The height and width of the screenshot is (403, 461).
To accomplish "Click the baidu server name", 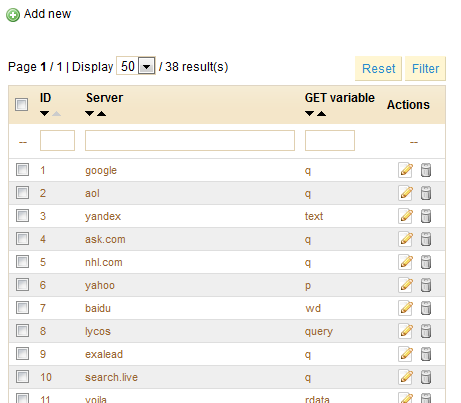I will point(98,308).
